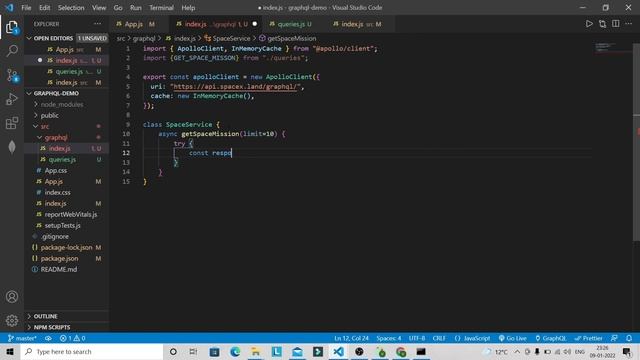640x360 pixels.
Task: Split the editor to the right
Action: pyautogui.click(x=616, y=24)
